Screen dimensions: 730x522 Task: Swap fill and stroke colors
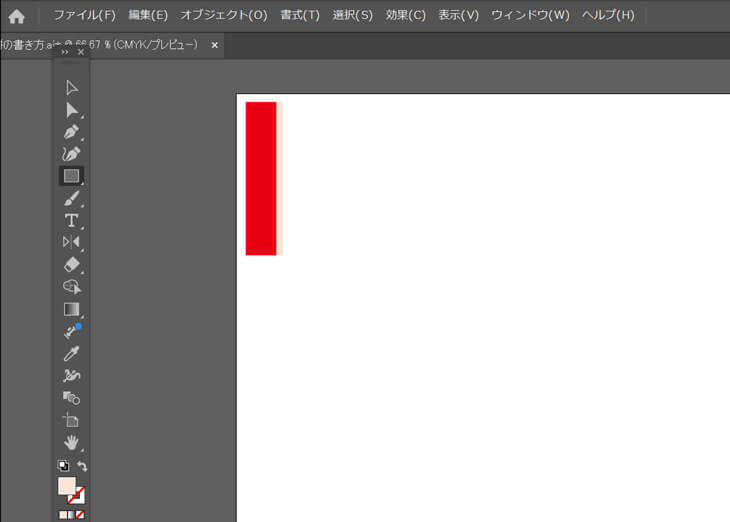click(82, 465)
